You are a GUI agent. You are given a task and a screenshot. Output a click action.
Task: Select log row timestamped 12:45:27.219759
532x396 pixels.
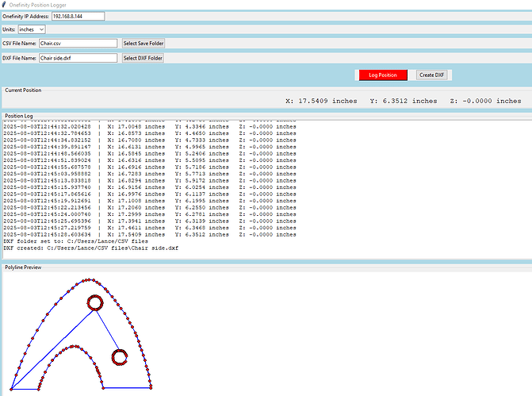pyautogui.click(x=150, y=228)
